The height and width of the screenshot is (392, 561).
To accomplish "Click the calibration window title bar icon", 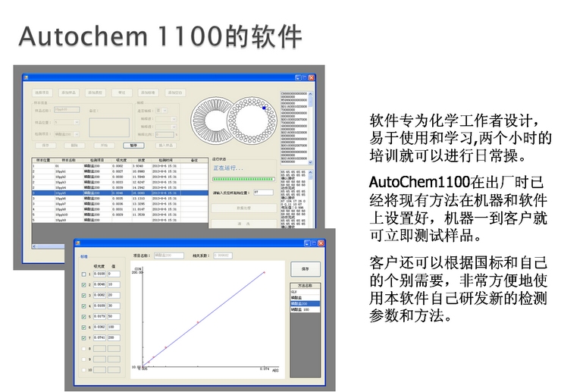I will (77, 243).
